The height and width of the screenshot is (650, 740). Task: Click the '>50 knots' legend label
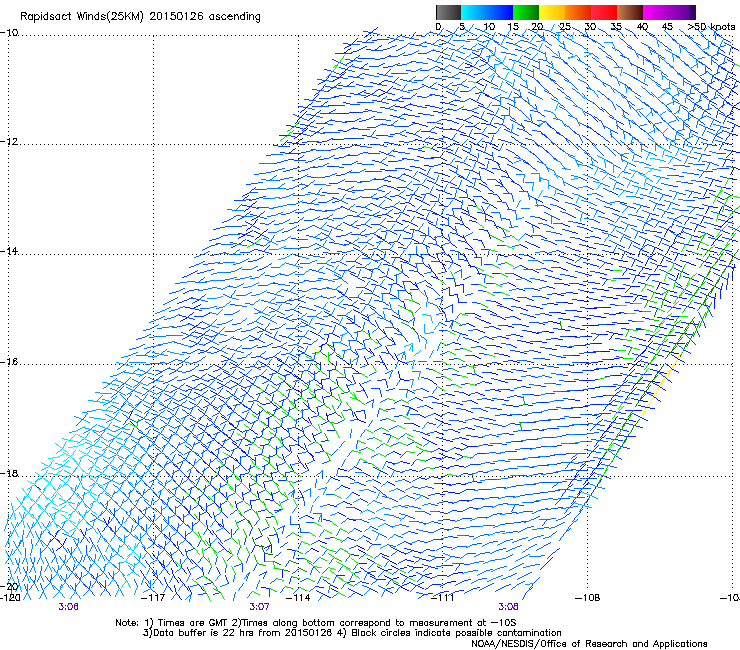[711, 27]
